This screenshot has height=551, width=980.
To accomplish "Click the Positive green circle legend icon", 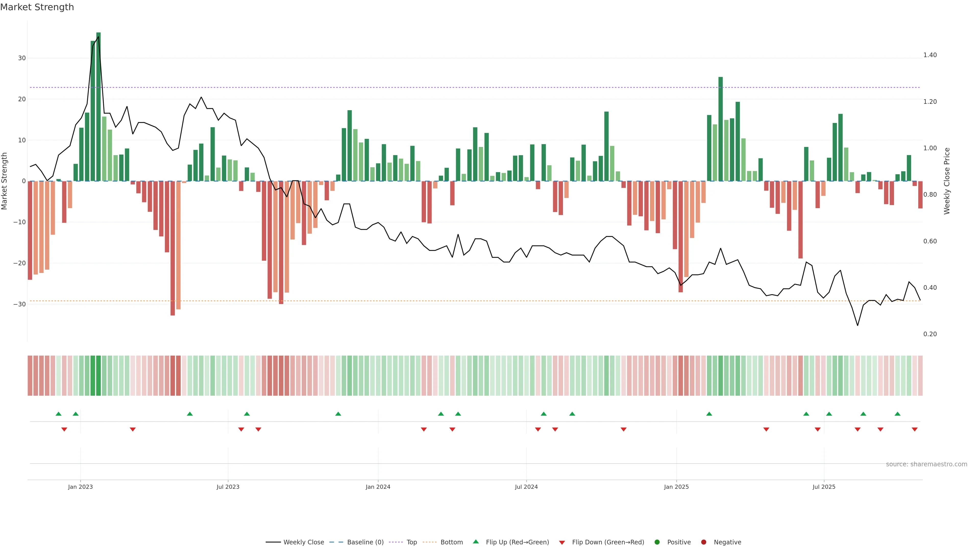I will click(x=657, y=542).
